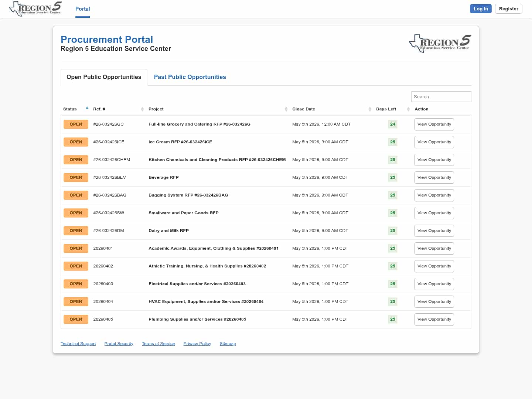Sort by Close Date column arrows
This screenshot has width=532, height=399.
tap(370, 109)
